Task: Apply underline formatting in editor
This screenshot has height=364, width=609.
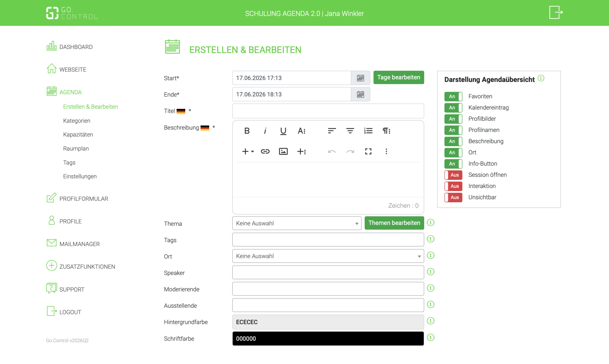Action: coord(283,131)
